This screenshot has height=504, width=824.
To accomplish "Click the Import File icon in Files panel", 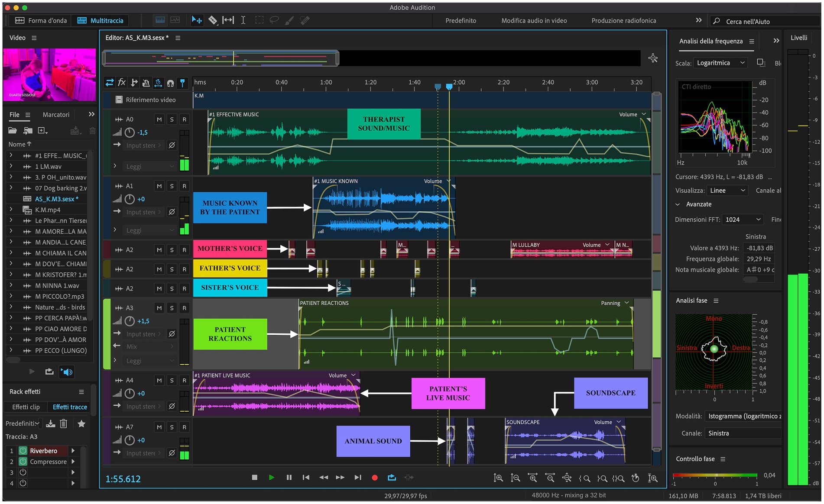I will coord(28,130).
